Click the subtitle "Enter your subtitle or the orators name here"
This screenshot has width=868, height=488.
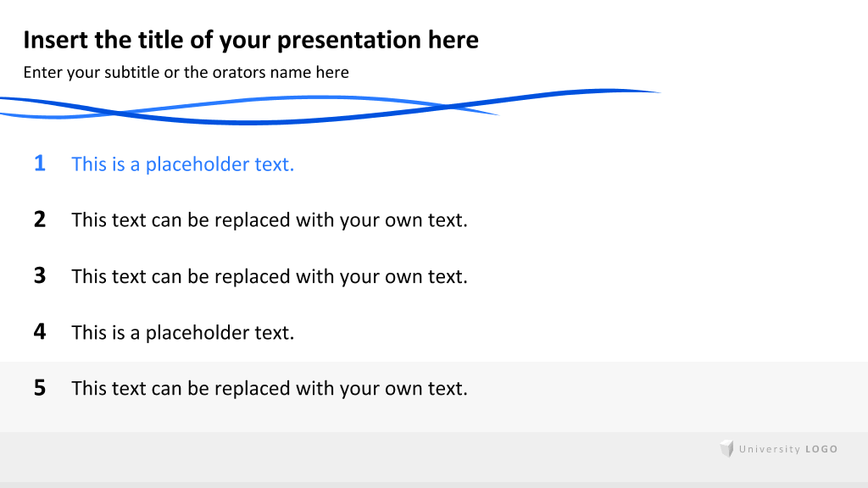click(x=186, y=73)
